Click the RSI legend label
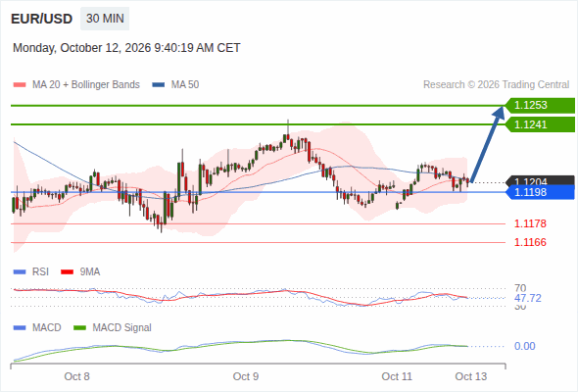Image resolution: width=578 pixels, height=392 pixels. pyautogui.click(x=40, y=272)
